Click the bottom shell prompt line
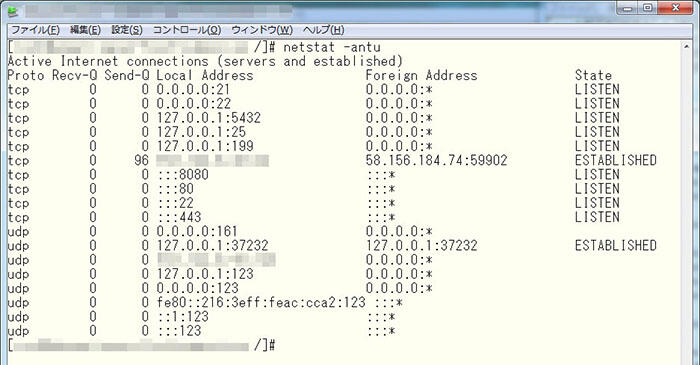The width and height of the screenshot is (700, 365). click(x=142, y=345)
